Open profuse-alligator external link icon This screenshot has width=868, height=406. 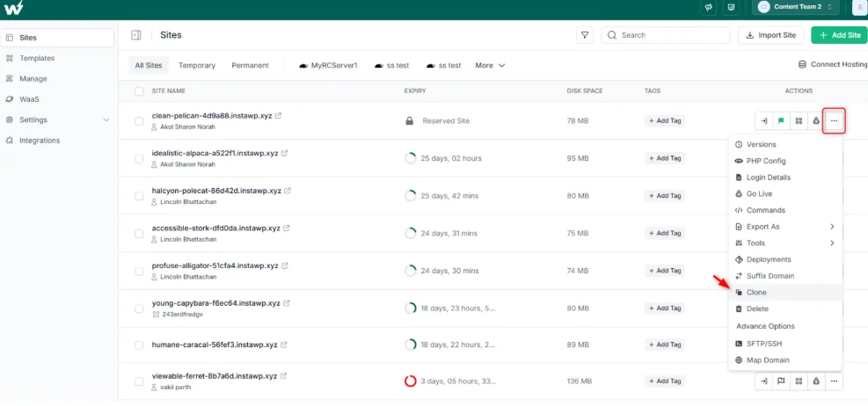point(285,265)
